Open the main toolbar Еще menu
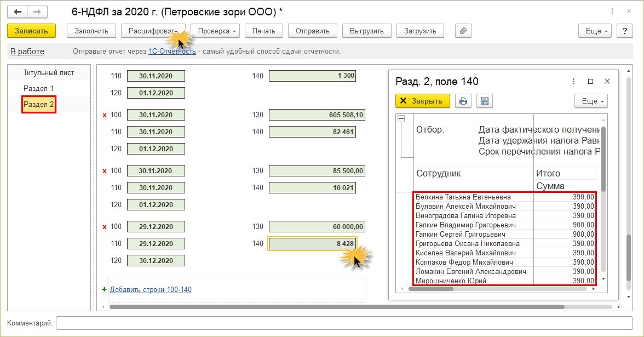644x337 pixels. pos(595,31)
